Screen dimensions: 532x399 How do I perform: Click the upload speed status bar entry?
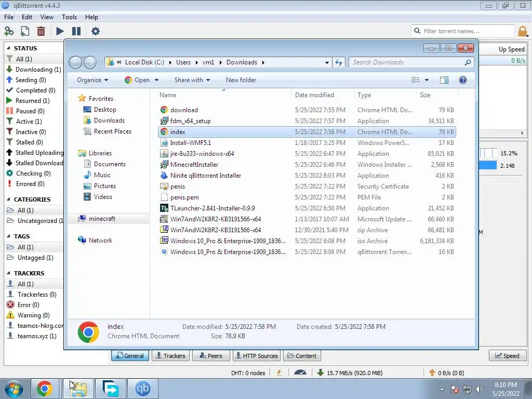[x=446, y=373]
